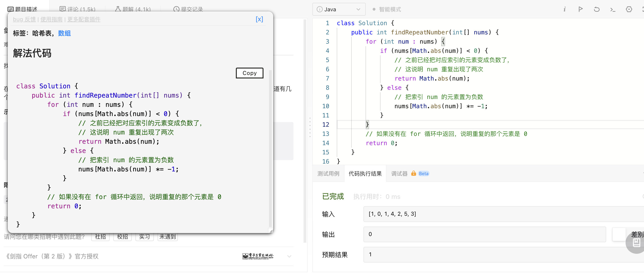Open the Java language dropdown

339,9
